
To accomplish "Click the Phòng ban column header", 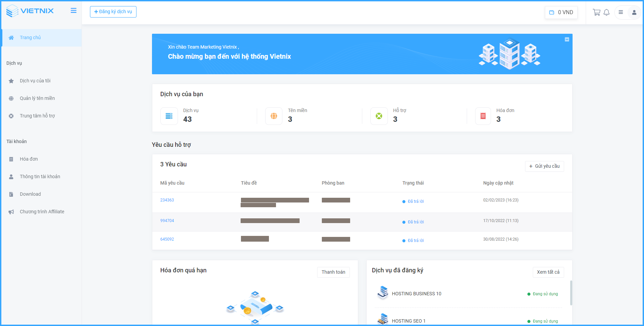I will click(333, 183).
